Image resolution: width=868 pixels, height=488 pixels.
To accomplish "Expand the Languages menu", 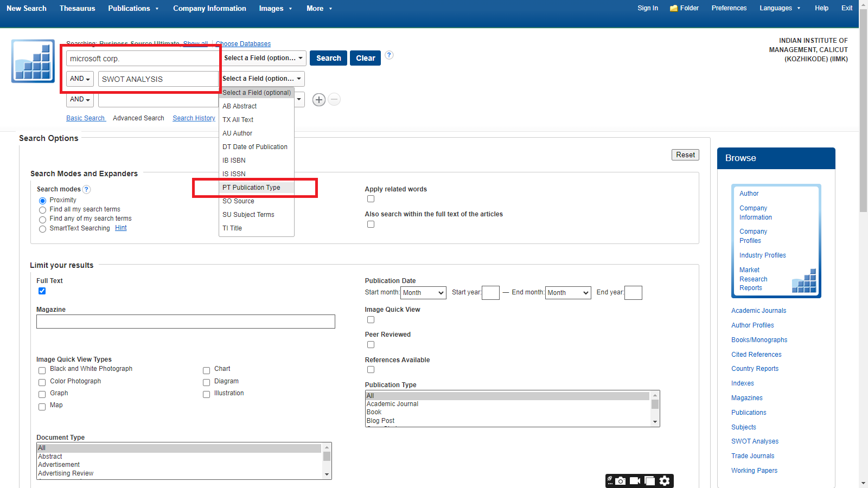I will [780, 8].
